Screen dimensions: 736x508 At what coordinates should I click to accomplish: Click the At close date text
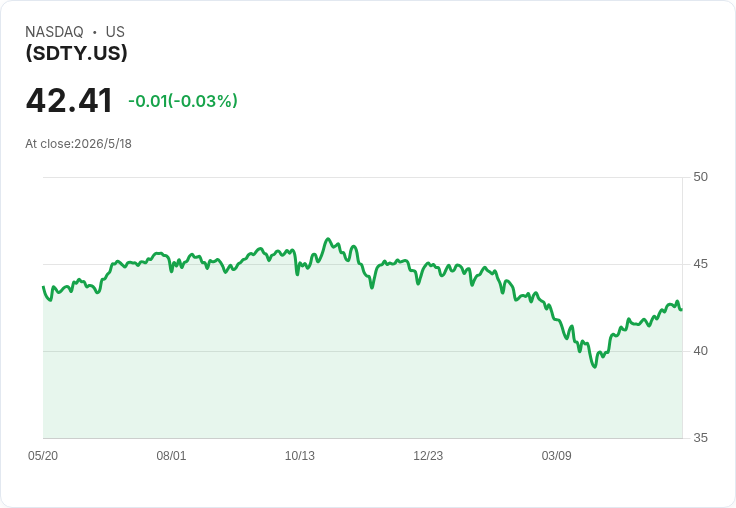[x=78, y=144]
